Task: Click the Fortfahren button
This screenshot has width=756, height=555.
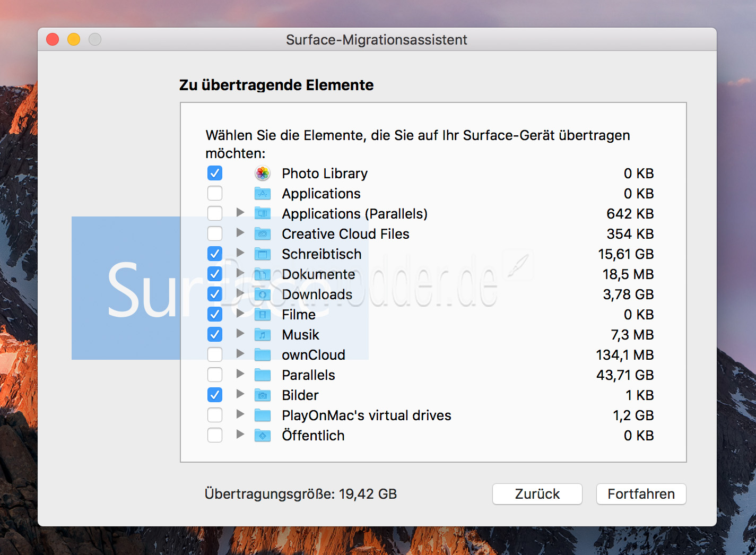Action: click(641, 494)
